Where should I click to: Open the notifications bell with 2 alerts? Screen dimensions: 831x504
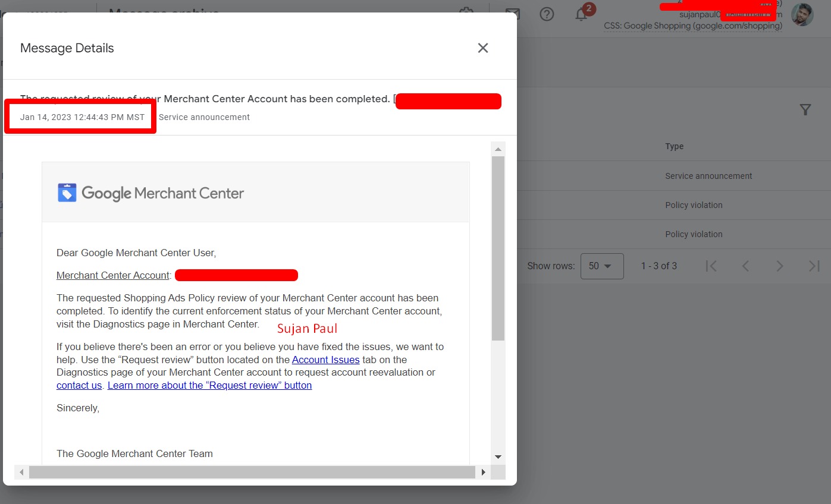coord(582,14)
